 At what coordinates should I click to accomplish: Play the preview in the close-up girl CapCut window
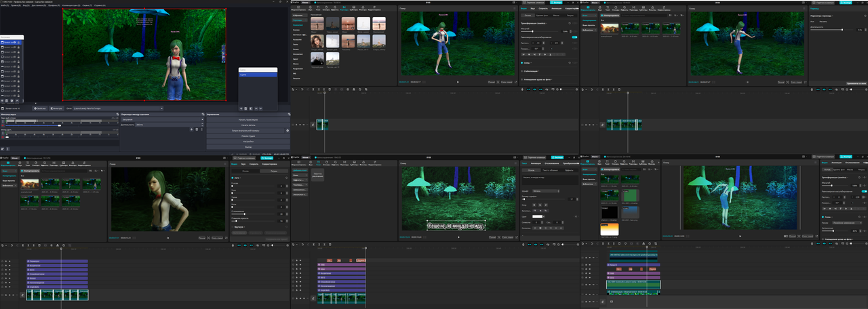pos(168,238)
